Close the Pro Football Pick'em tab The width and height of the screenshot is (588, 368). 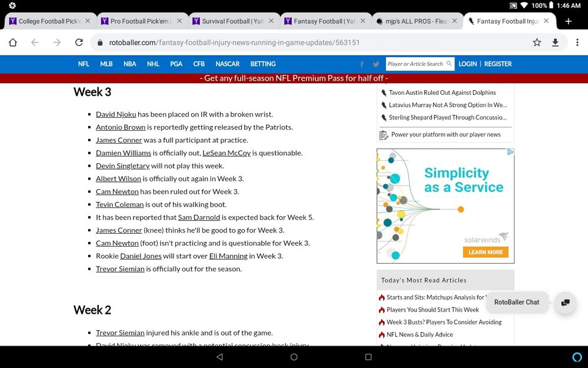click(x=179, y=21)
